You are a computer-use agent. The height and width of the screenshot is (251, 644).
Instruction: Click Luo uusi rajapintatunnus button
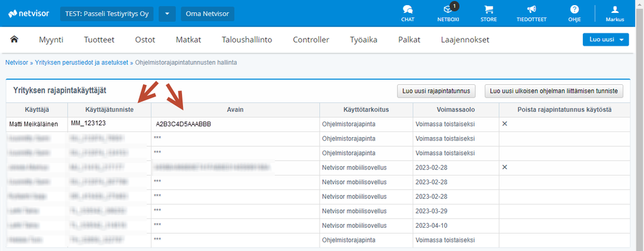[436, 91]
